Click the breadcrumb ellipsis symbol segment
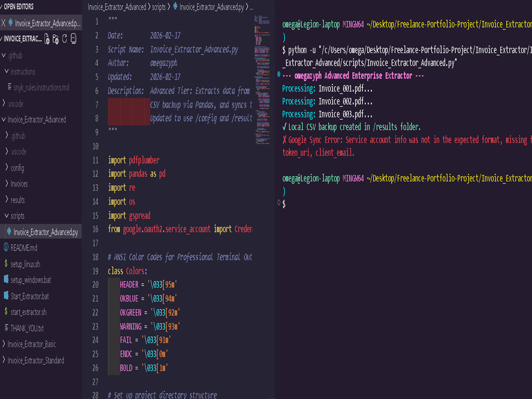This screenshot has height=399, width=532. [252, 7]
